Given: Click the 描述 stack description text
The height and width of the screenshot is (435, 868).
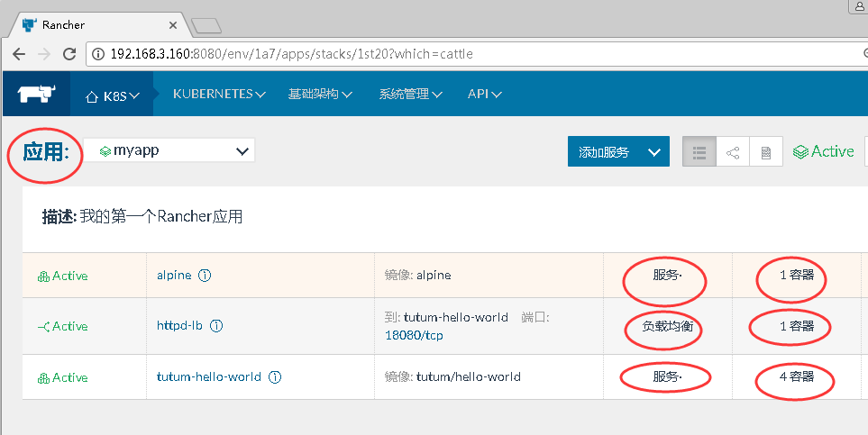Looking at the screenshot, I should 142,216.
